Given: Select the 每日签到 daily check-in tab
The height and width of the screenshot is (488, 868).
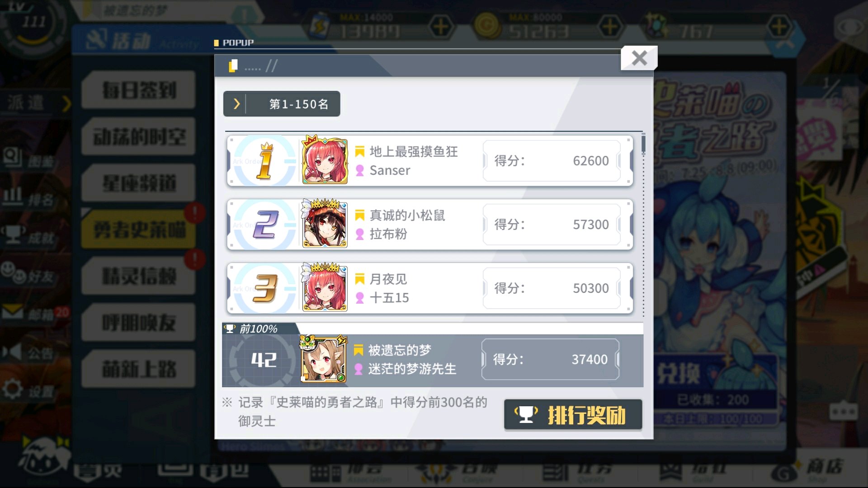Looking at the screenshot, I should point(139,90).
